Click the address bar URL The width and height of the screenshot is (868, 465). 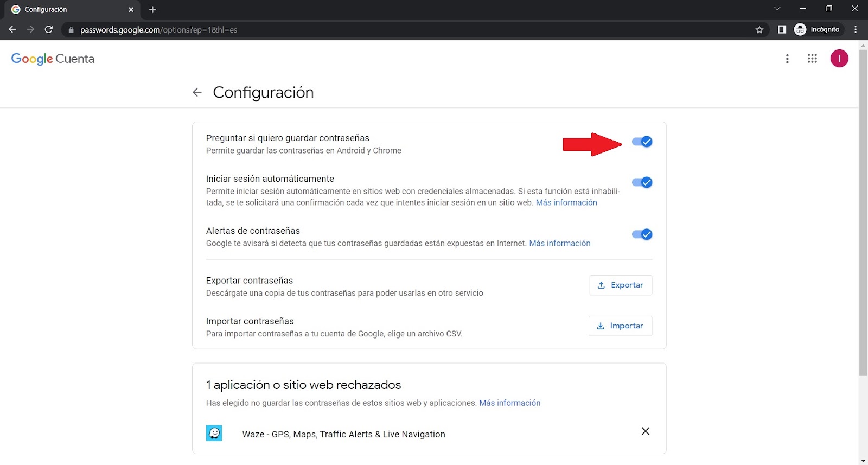pos(158,30)
